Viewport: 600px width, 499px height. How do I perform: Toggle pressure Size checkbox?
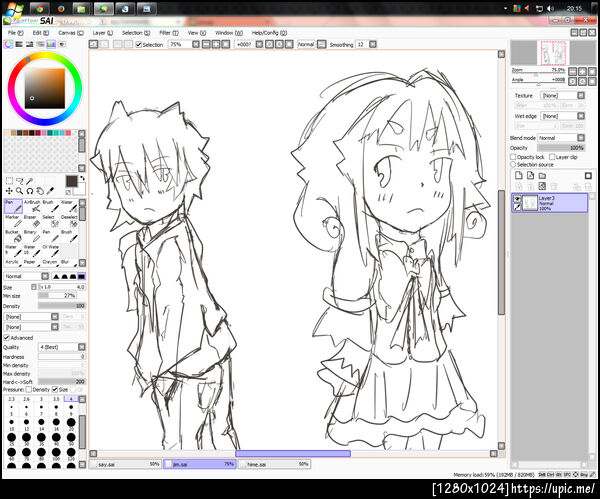pyautogui.click(x=55, y=390)
